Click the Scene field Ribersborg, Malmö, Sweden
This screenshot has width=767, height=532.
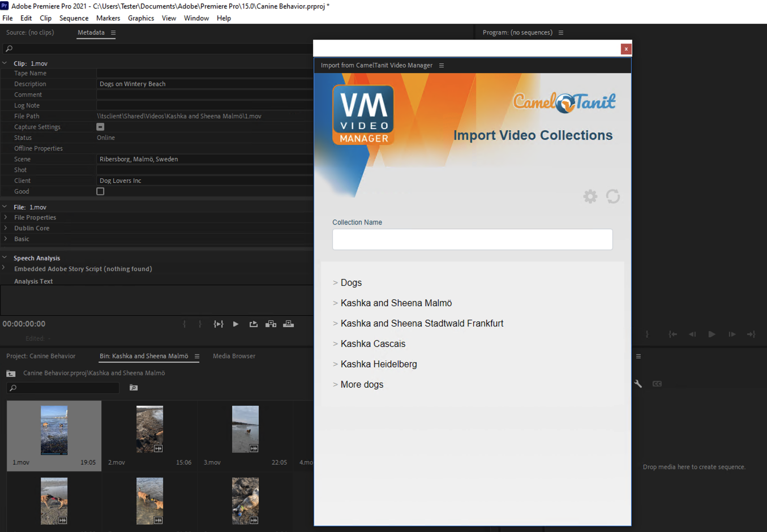[x=204, y=159]
